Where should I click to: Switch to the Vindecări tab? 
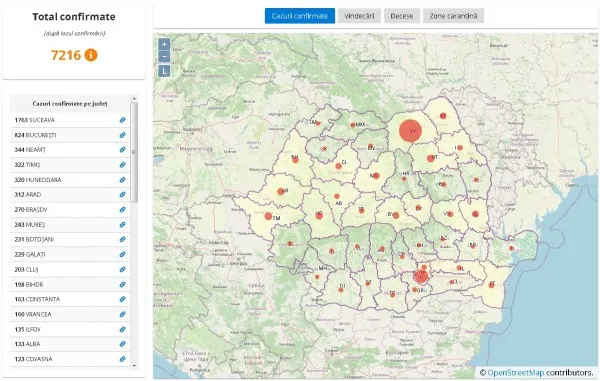[x=359, y=16]
